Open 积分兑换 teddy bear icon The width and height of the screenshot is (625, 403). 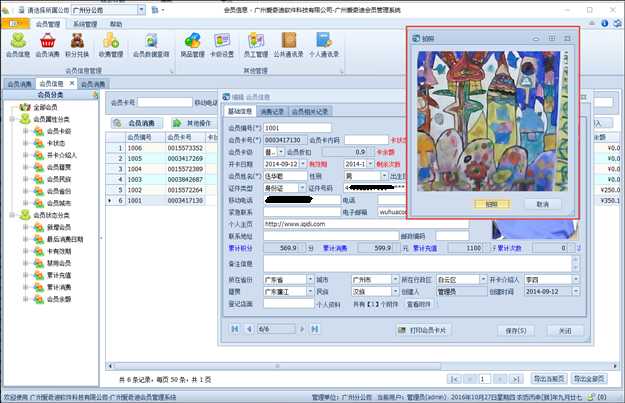click(77, 45)
